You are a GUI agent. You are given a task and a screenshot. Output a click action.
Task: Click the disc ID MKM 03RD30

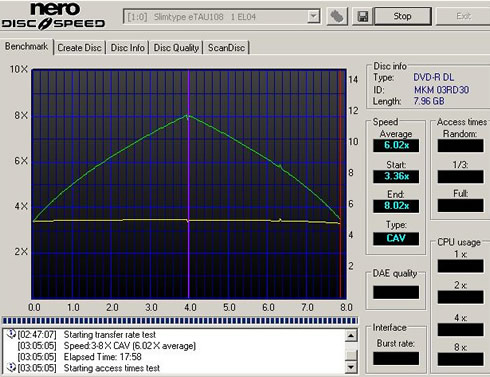441,90
